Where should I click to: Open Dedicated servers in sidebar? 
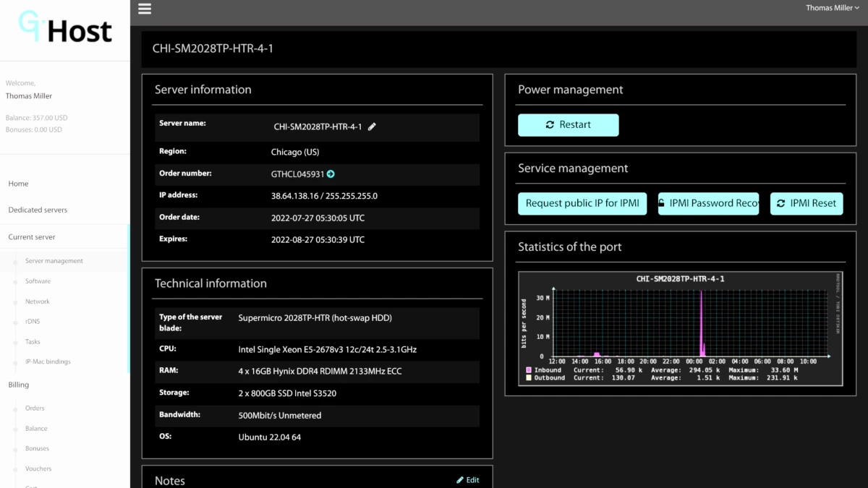[38, 210]
